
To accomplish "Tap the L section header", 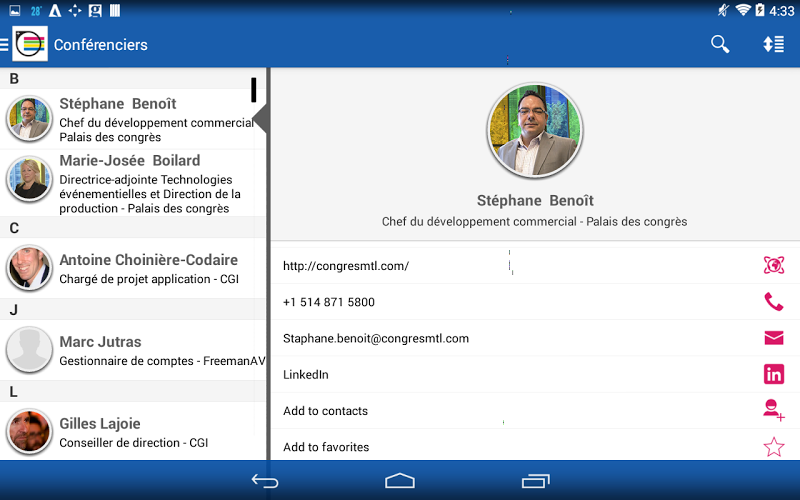I will coord(133,391).
